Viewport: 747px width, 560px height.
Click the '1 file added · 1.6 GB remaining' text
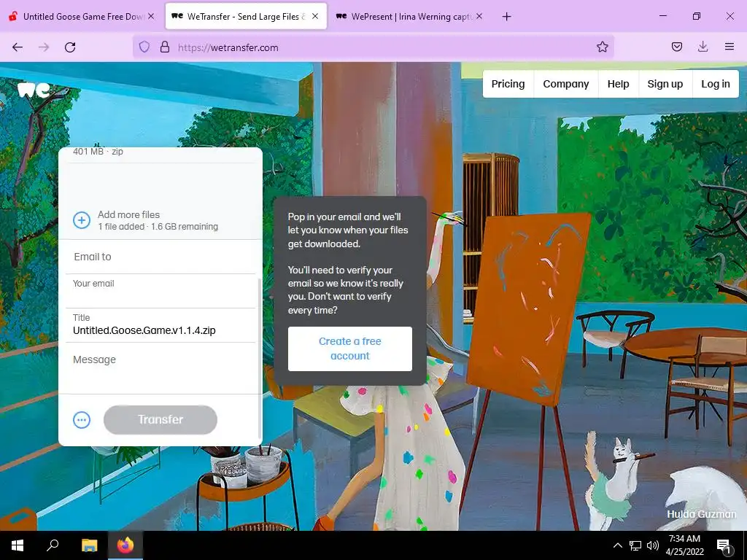click(x=158, y=227)
